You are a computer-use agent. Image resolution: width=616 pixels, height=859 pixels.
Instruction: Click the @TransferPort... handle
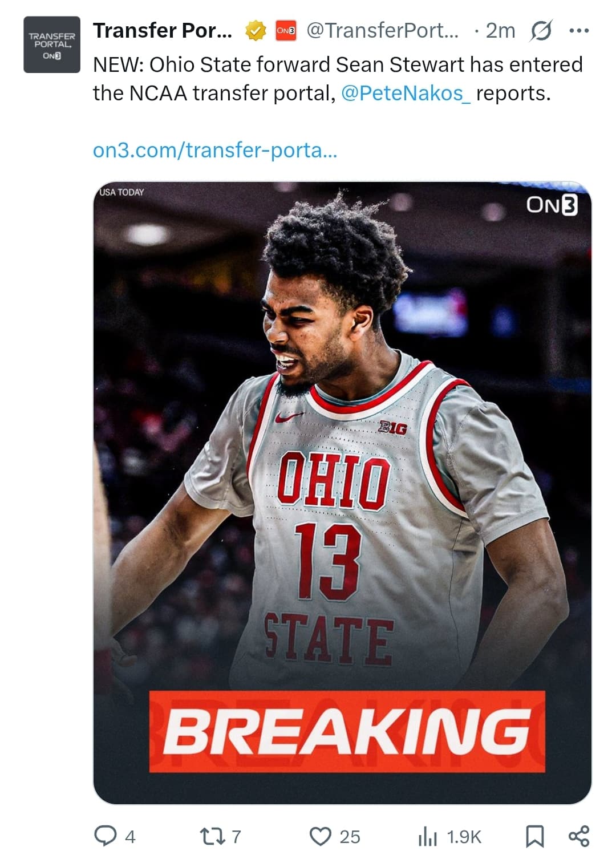point(382,31)
